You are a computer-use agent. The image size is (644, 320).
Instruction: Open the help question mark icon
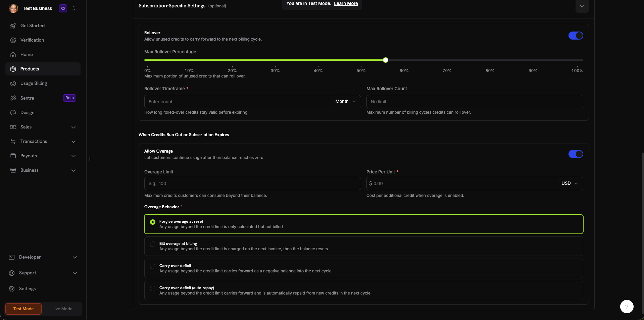click(626, 307)
